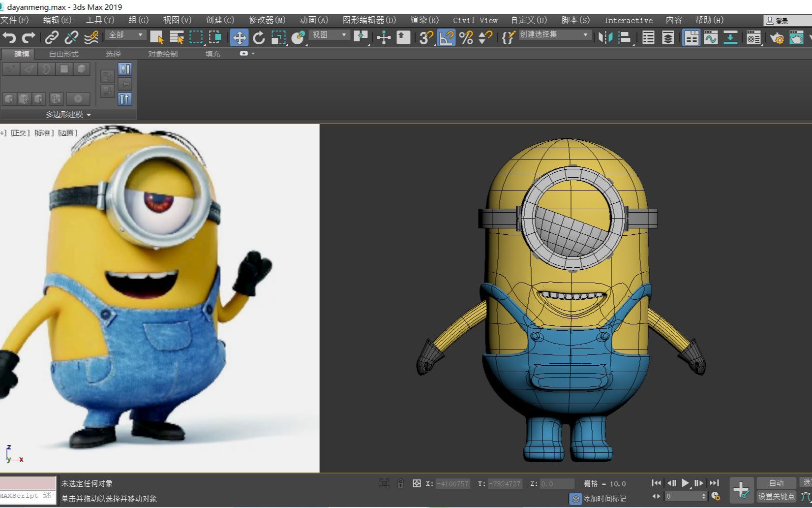The width and height of the screenshot is (812, 508).
Task: Open Curve Editor
Action: pyautogui.click(x=711, y=37)
